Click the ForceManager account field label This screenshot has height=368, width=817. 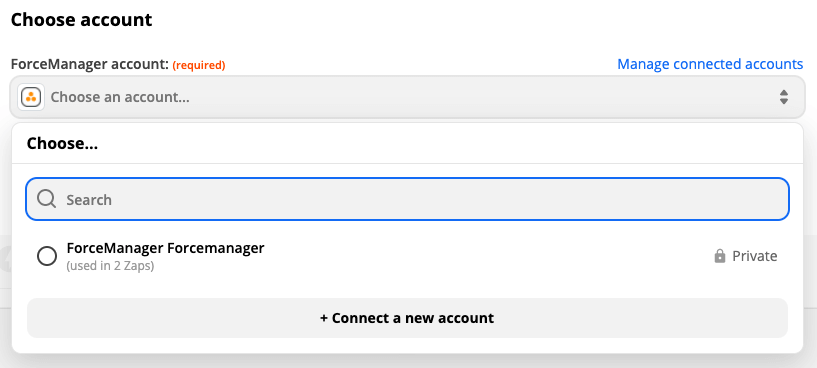90,65
